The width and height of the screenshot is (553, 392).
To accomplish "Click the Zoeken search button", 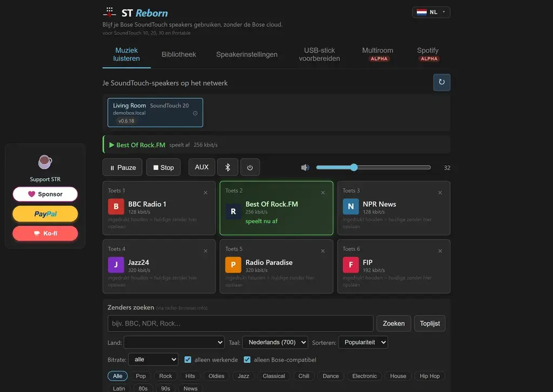I will pyautogui.click(x=394, y=323).
